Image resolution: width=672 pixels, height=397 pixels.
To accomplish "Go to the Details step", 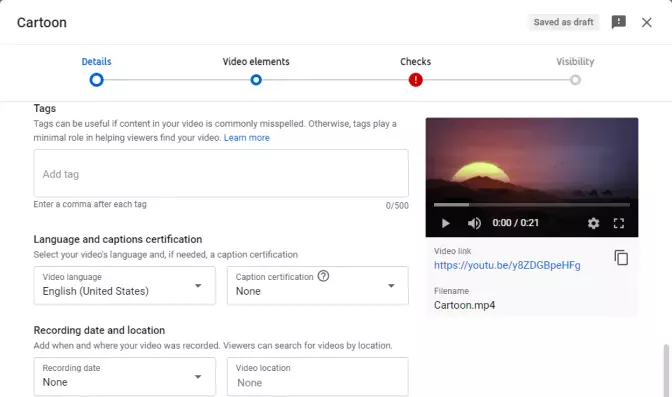I will [x=96, y=61].
